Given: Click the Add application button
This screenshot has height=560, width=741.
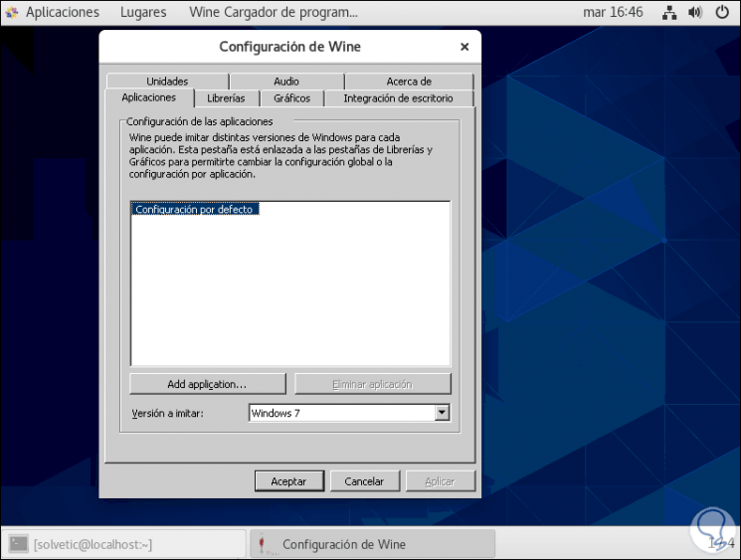Looking at the screenshot, I should click(x=208, y=384).
